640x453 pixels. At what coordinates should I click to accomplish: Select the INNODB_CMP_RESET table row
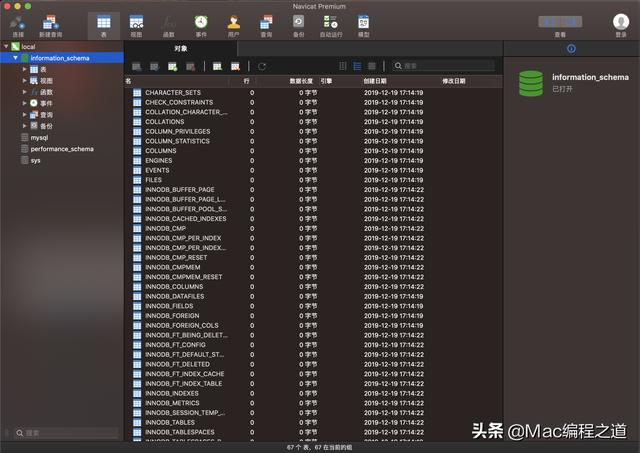(x=313, y=258)
